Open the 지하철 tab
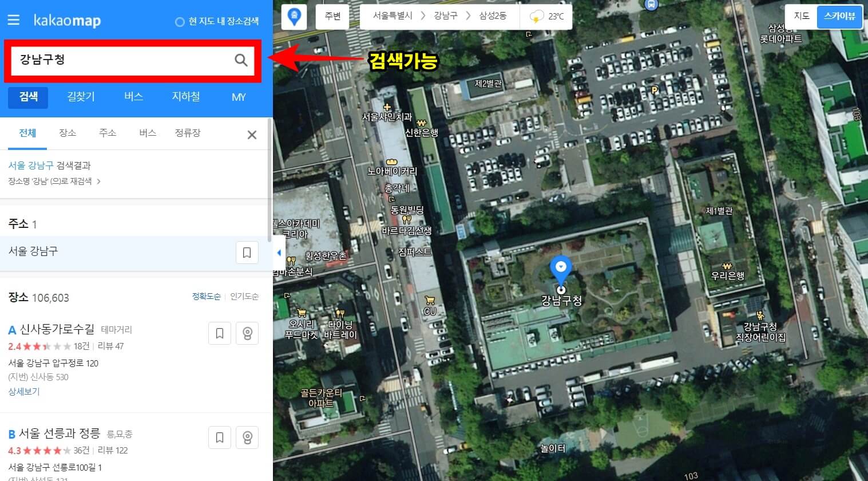 pos(186,97)
